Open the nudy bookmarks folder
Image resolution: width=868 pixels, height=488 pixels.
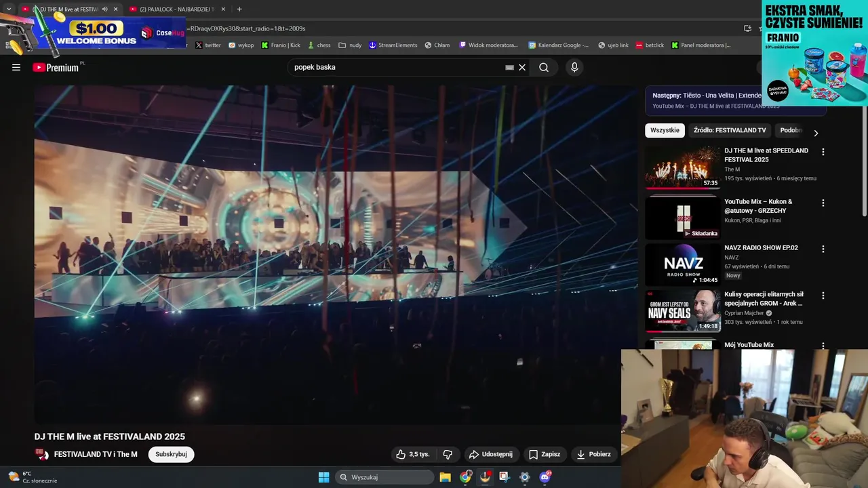[350, 45]
